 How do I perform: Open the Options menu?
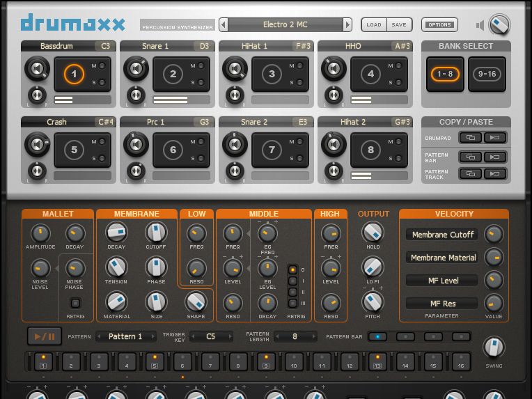tap(439, 25)
